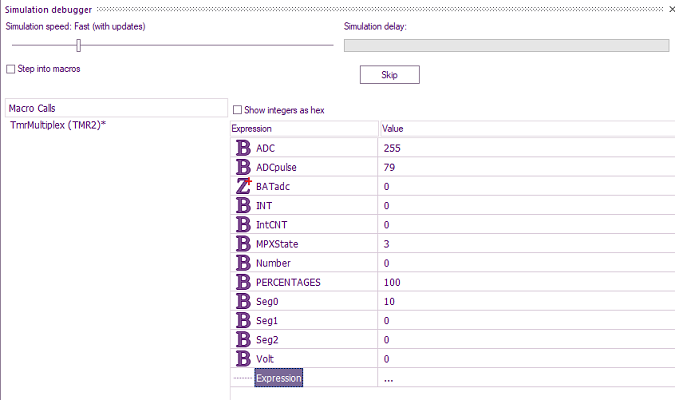Click the Z type icon beside BATadc

tap(244, 186)
